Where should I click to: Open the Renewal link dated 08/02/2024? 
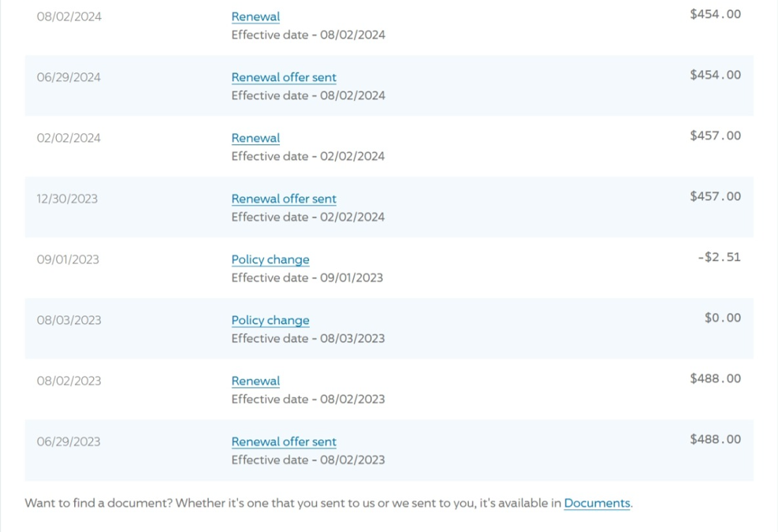point(255,17)
